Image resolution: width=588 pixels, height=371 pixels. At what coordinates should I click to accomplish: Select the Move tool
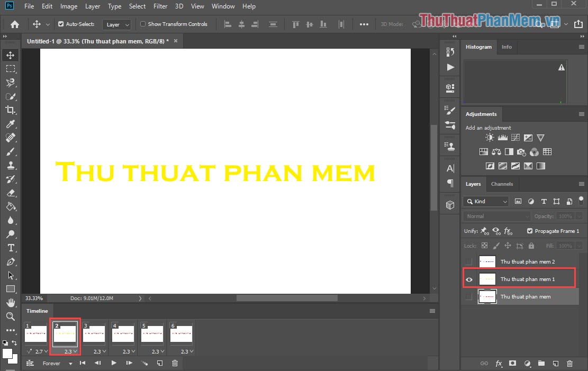(11, 55)
